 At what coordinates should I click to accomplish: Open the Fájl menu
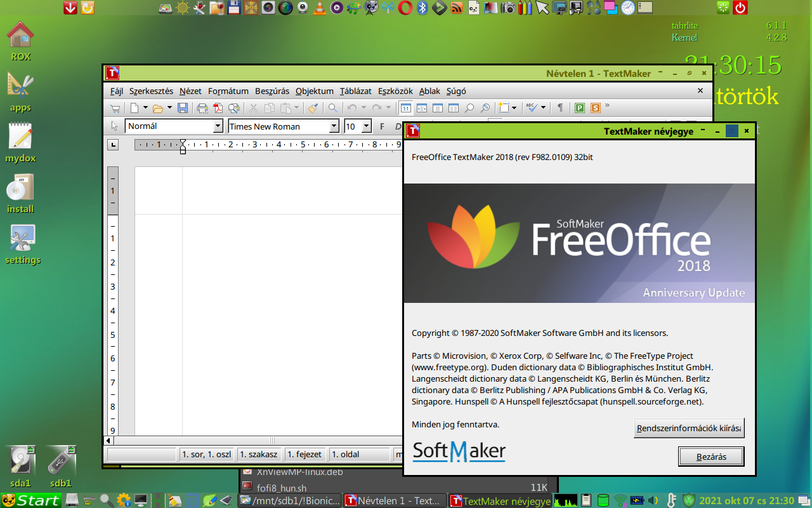[117, 91]
